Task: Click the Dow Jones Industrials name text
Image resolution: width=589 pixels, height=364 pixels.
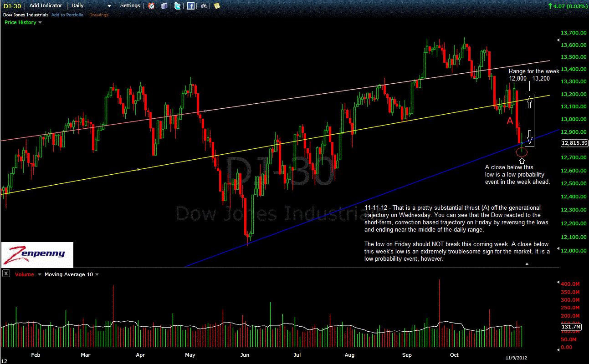Action: click(x=26, y=15)
